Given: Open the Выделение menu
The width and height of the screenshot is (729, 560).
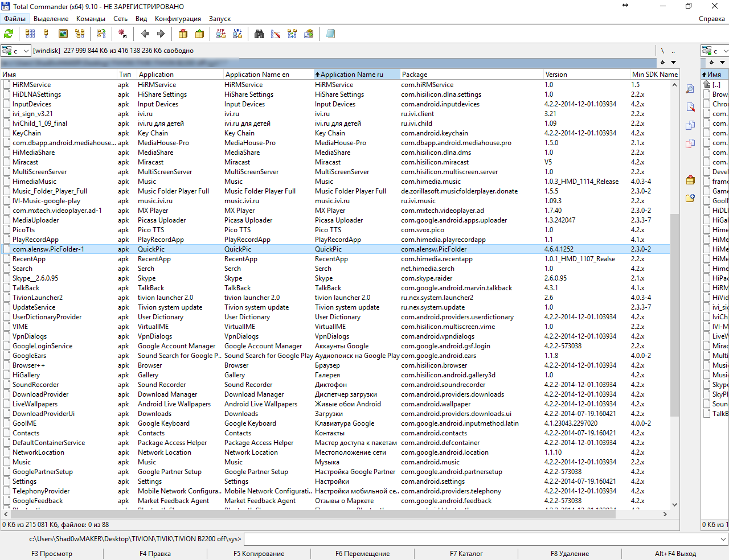Looking at the screenshot, I should pyautogui.click(x=51, y=19).
